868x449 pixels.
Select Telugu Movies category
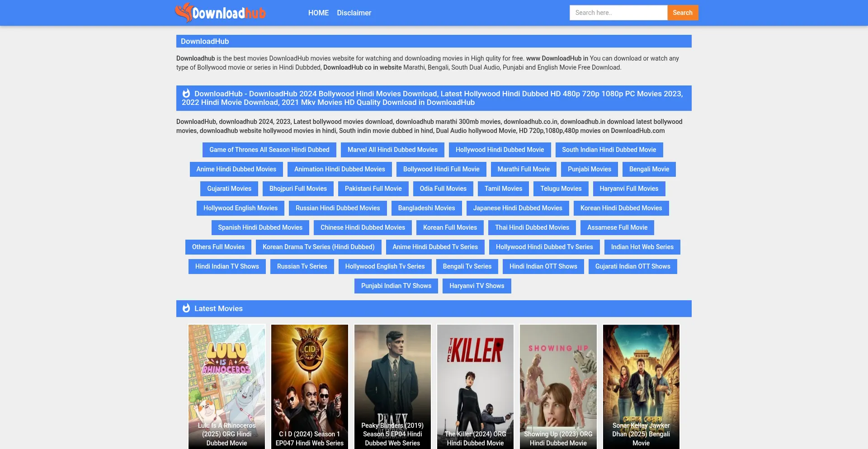click(561, 189)
